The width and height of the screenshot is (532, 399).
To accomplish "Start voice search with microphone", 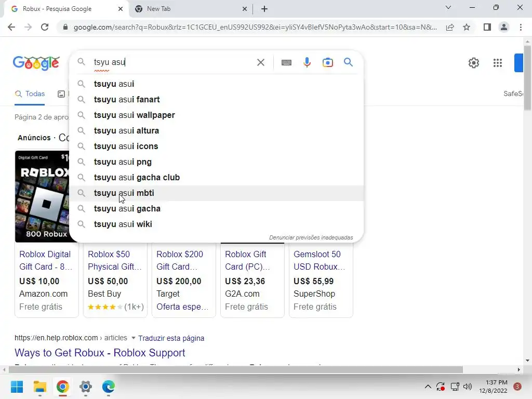I will tap(307, 62).
